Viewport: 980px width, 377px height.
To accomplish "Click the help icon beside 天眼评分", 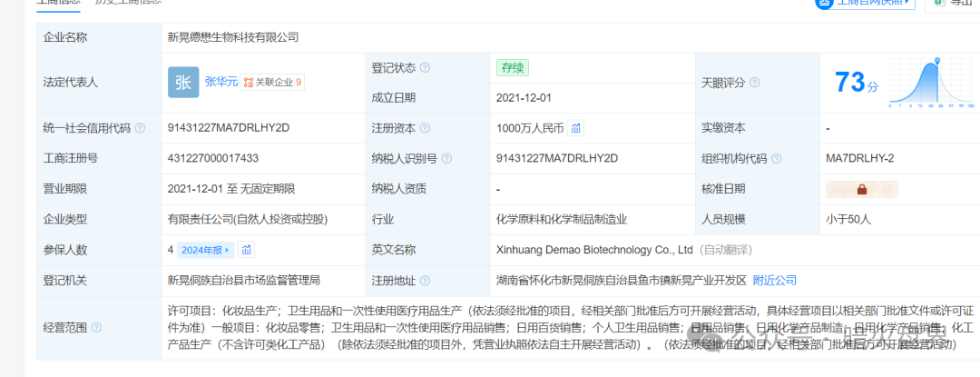I will [753, 83].
